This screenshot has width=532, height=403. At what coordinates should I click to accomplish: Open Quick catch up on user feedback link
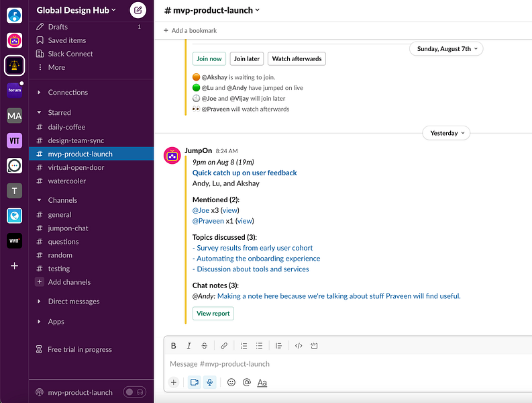point(245,173)
